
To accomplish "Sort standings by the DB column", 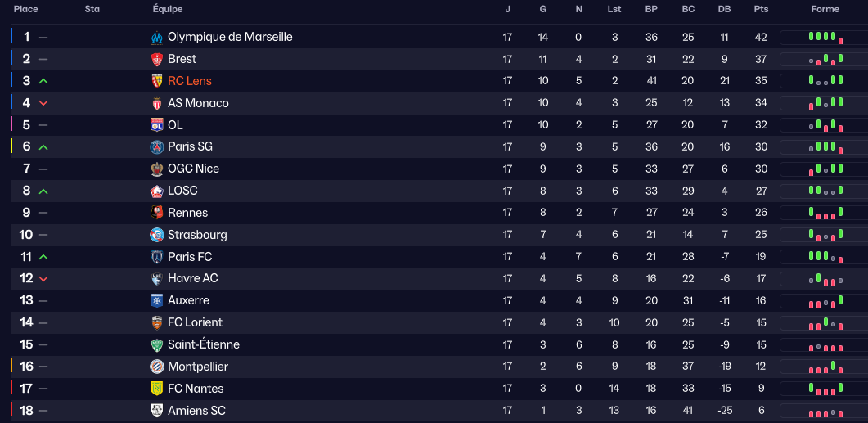I will (x=724, y=9).
